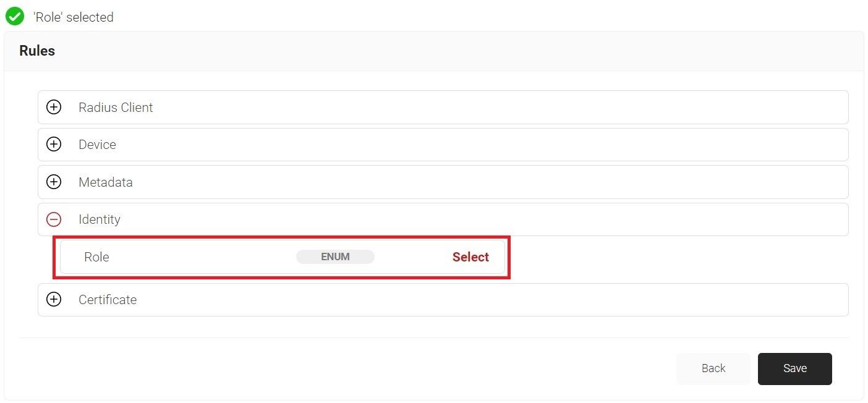Click the Rules panel heading
This screenshot has height=403, width=868.
pos(37,51)
